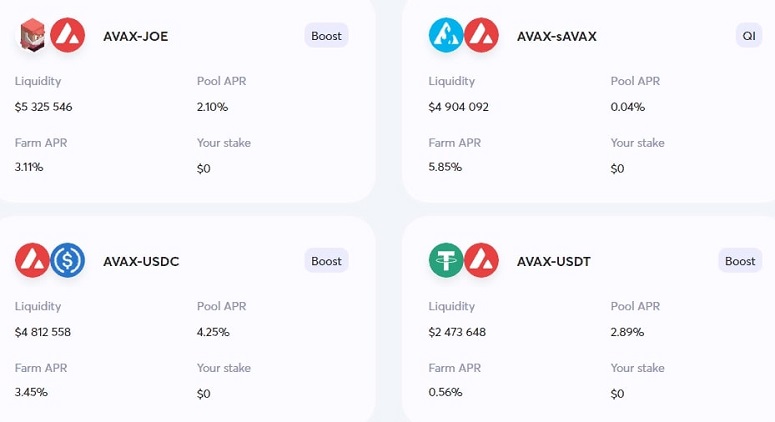Select the $2 473 648 liquidity value
Image resolution: width=775 pixels, height=422 pixels.
tap(457, 332)
